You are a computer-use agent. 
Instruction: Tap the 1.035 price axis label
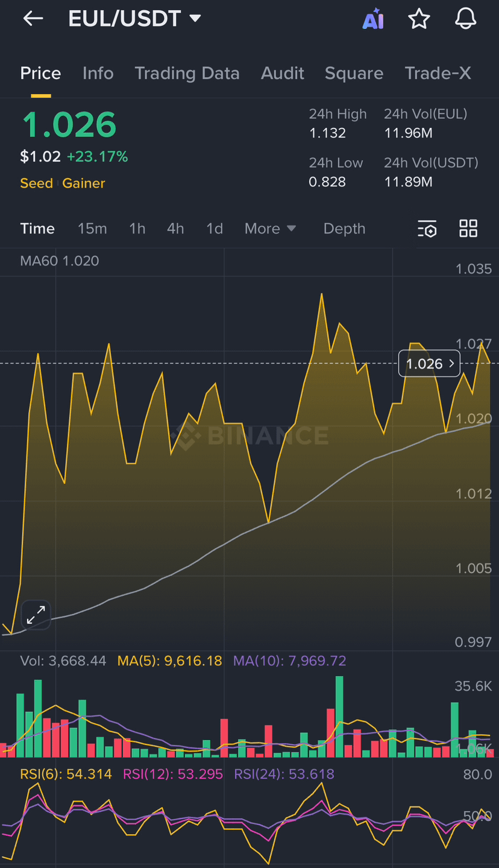coord(474,269)
